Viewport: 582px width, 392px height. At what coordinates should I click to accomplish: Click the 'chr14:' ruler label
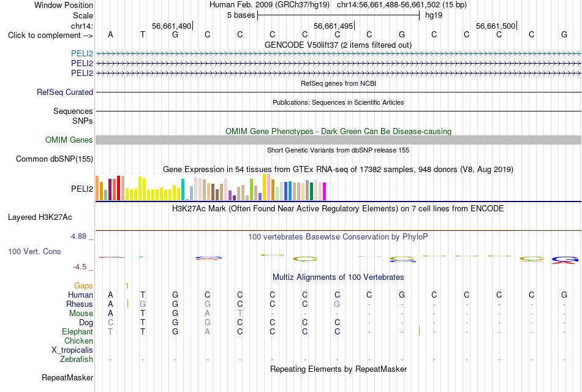(x=82, y=26)
